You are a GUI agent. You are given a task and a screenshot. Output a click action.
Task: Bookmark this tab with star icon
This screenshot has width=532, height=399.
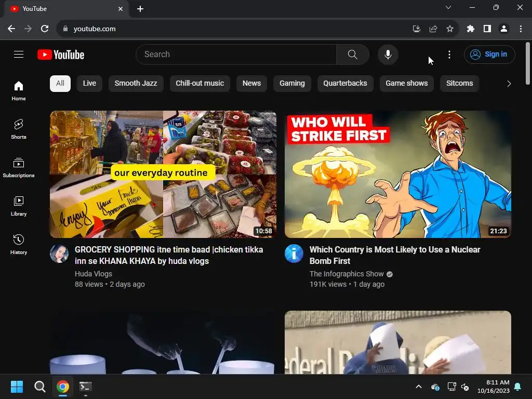[450, 29]
